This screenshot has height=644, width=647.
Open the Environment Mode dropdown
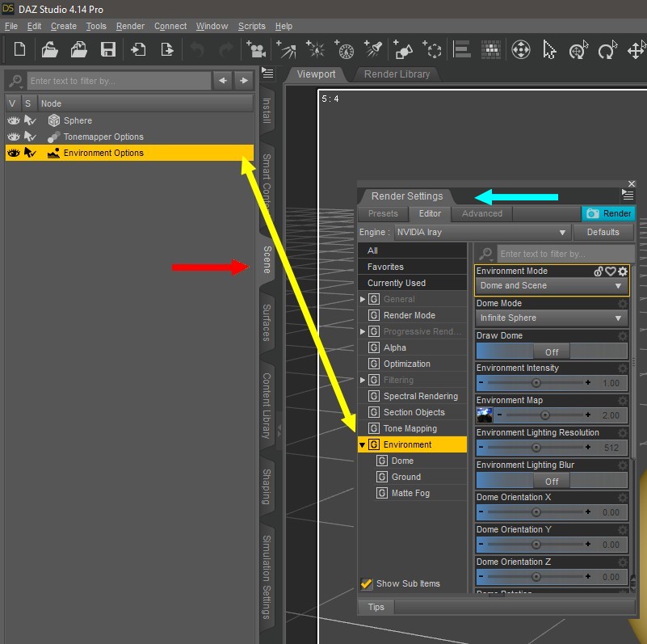[552, 286]
